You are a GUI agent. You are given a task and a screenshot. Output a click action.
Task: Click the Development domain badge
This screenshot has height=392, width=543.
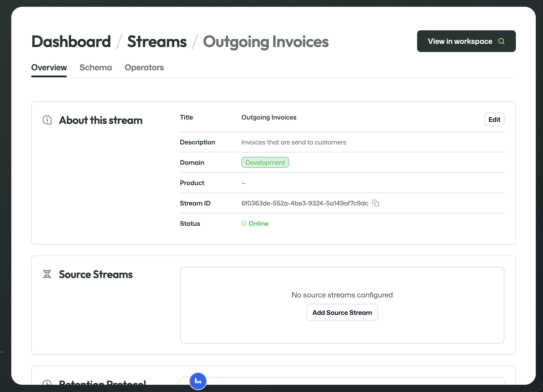[x=265, y=163]
